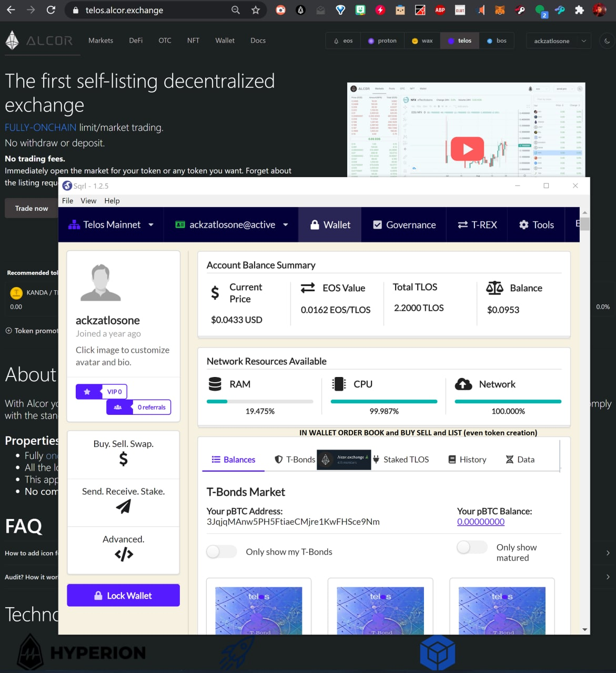616x673 pixels.
Task: Click the Sqrl scrollbar down arrow
Action: [584, 629]
